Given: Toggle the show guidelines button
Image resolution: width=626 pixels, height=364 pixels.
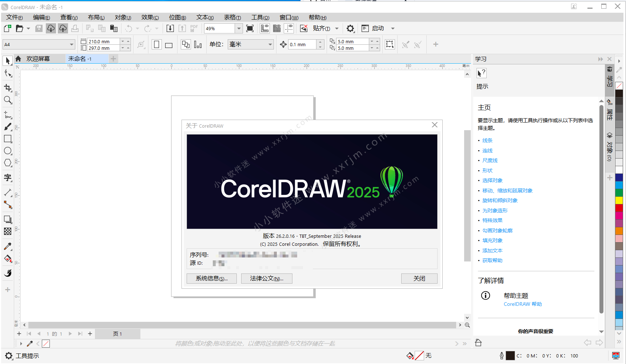Looking at the screenshot, I should 289,28.
